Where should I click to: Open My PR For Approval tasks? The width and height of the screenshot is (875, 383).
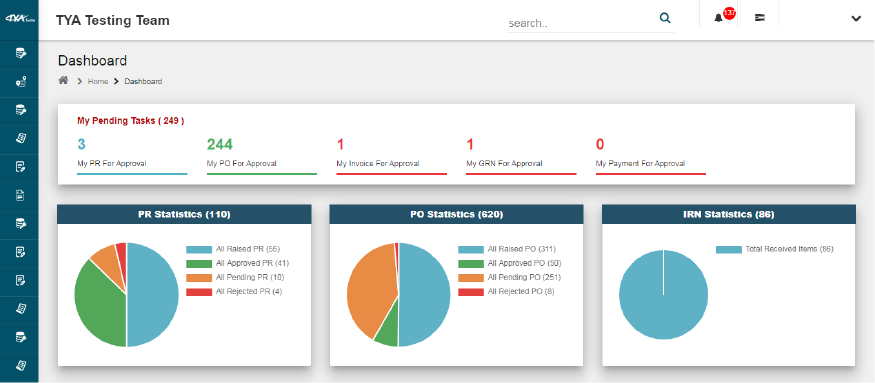(132, 155)
